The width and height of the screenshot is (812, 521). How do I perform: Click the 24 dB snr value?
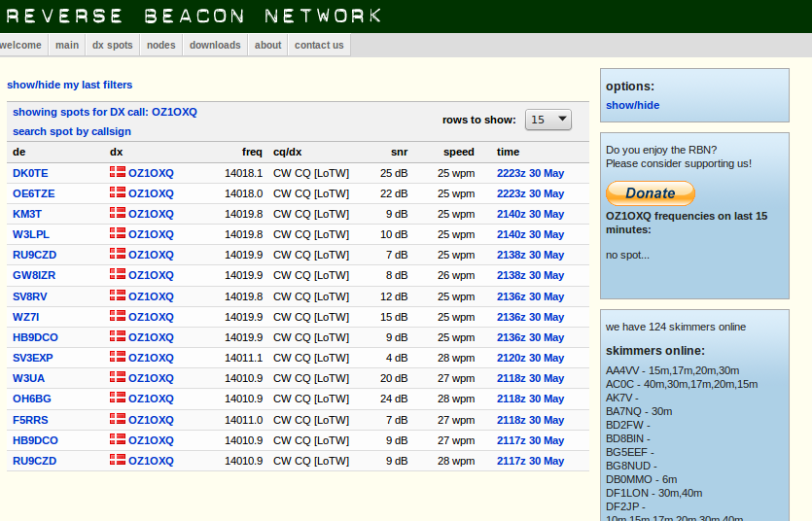point(394,399)
